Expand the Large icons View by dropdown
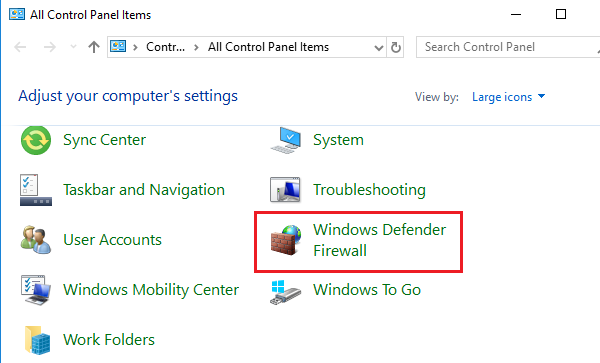Screen dimensions: 600x363 click(508, 97)
